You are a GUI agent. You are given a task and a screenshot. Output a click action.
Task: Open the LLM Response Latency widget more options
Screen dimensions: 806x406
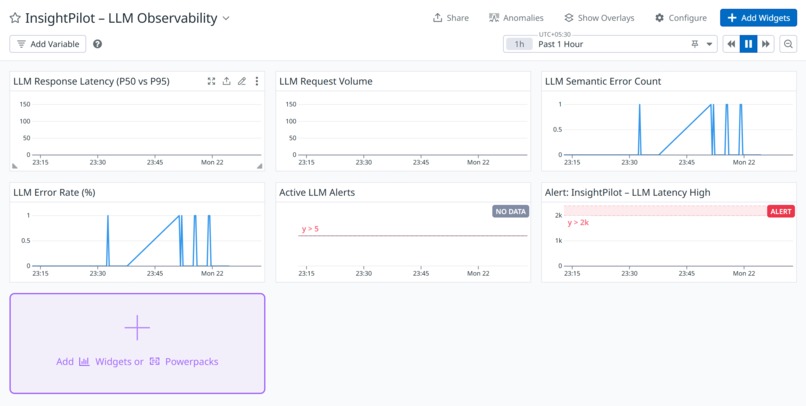pos(257,81)
